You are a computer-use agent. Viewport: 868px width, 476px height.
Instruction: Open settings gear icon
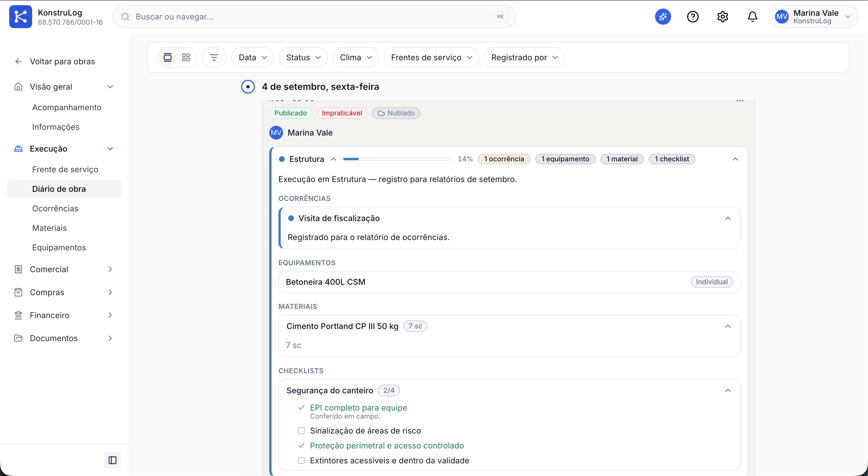(x=722, y=17)
